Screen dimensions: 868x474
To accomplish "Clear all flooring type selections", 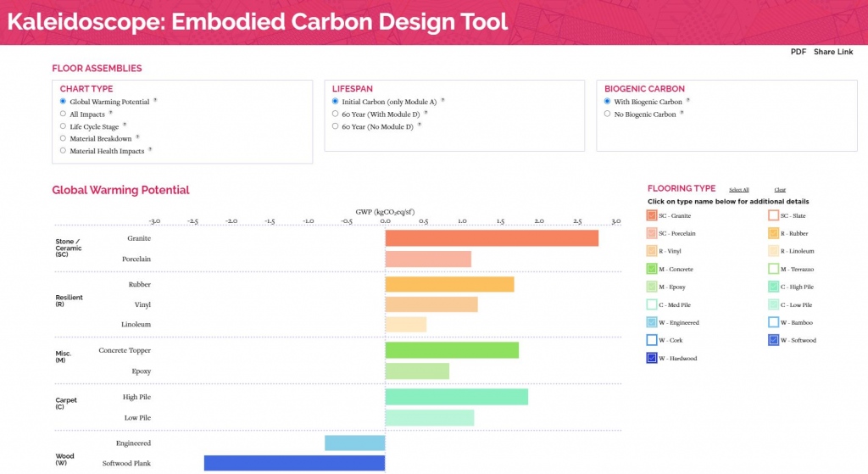I will (x=780, y=190).
